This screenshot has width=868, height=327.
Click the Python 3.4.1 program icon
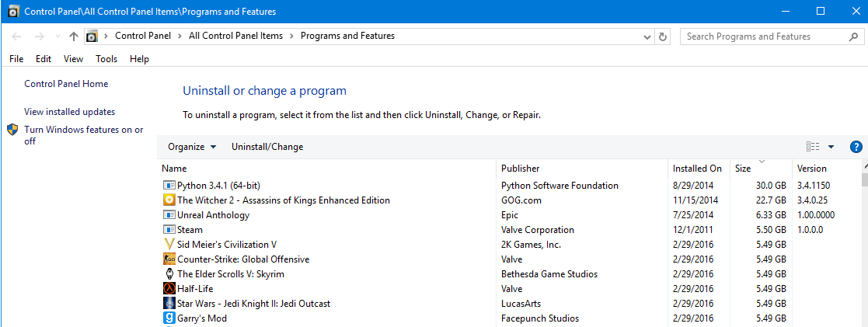pyautogui.click(x=169, y=186)
